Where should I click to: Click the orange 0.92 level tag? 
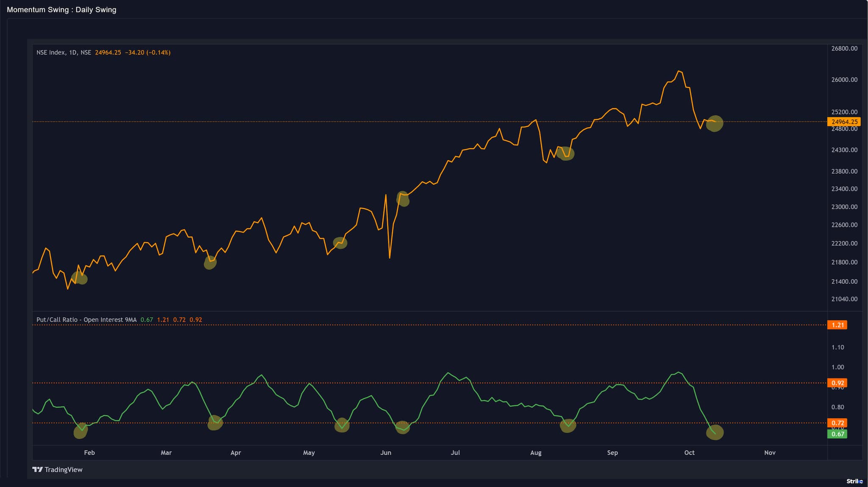point(837,383)
